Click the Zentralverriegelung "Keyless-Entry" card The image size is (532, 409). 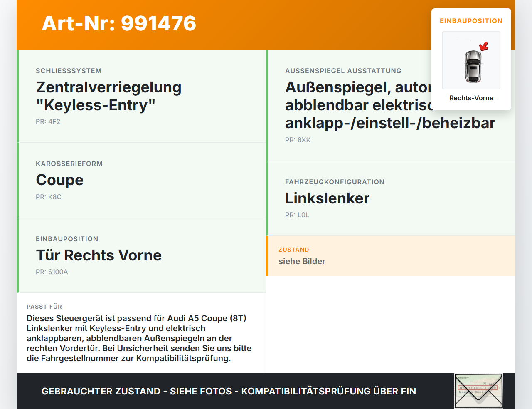click(141, 96)
